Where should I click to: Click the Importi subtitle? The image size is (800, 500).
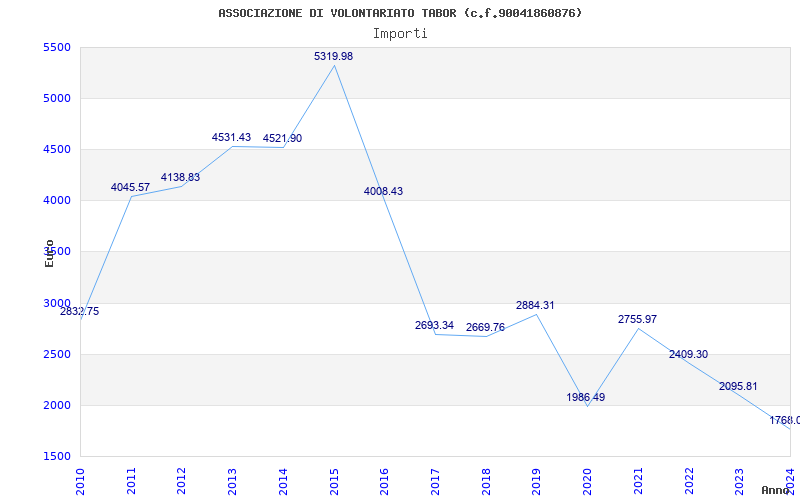click(x=400, y=34)
